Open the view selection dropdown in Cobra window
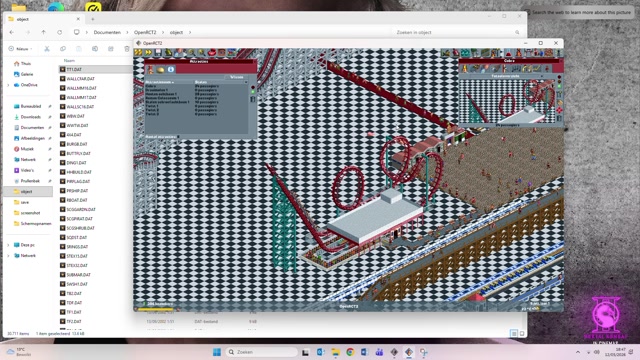Image resolution: width=640 pixels, height=360 pixels. [x=542, y=76]
